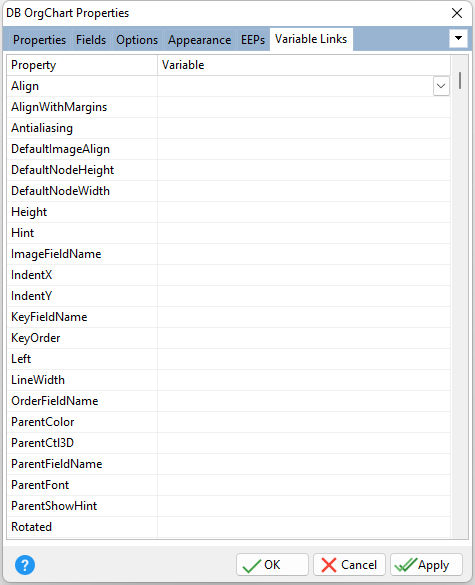Switch to the Options tab
475x585 pixels.
[x=137, y=40]
